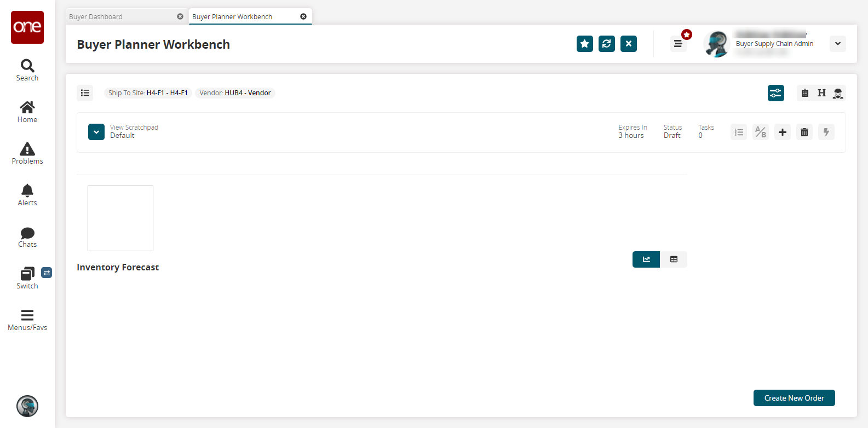Click the H icon in toolbar
The width and height of the screenshot is (868, 428).
click(821, 93)
